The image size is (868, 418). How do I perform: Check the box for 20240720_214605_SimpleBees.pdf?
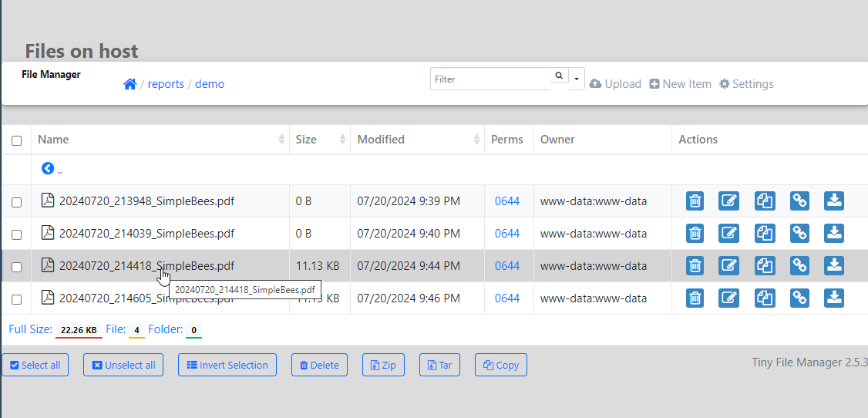tap(17, 299)
